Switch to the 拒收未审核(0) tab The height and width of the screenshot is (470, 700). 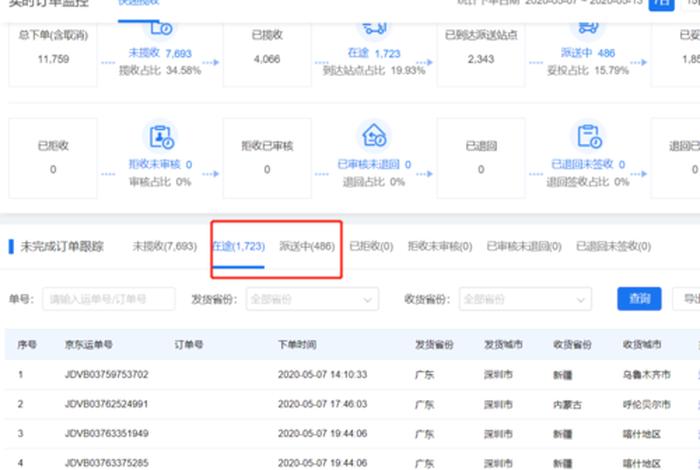click(x=440, y=246)
